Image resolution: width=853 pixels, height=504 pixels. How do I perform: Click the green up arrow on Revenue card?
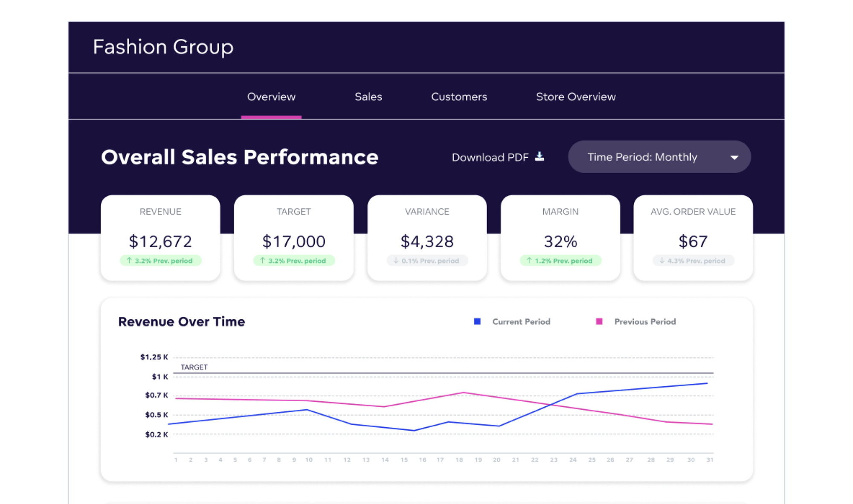(128, 260)
